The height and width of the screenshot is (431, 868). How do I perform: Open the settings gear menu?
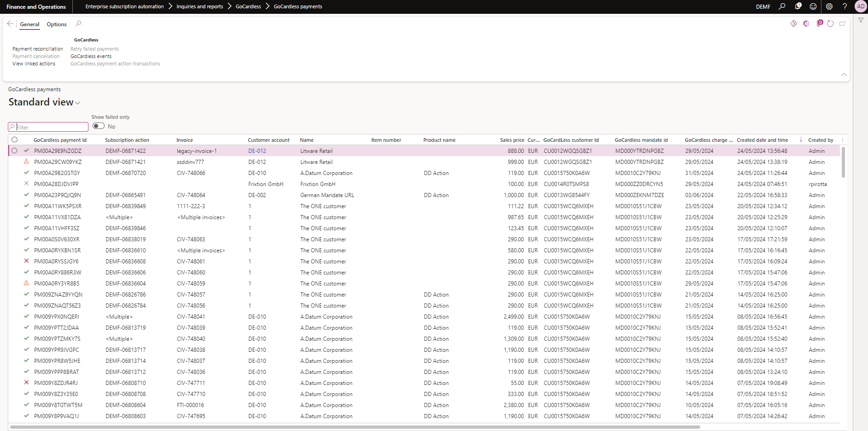[x=829, y=6]
